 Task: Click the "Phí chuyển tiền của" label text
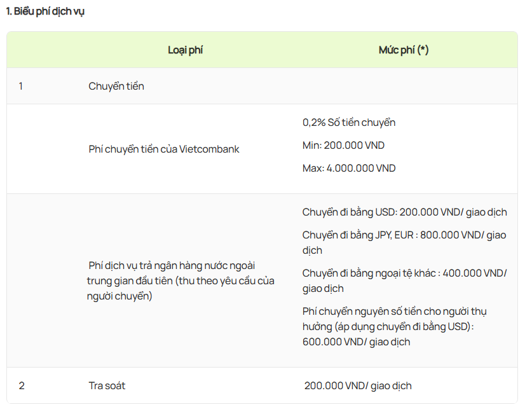pos(133,149)
